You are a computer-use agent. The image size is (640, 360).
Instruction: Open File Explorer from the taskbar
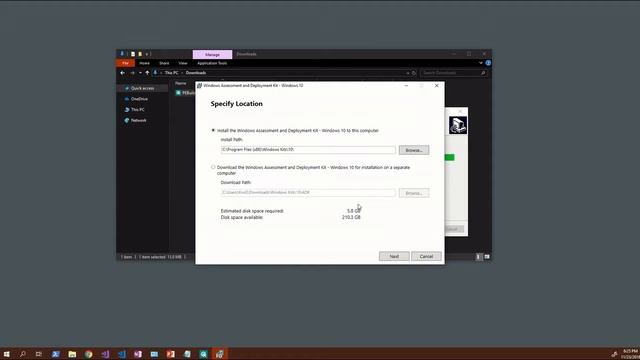[72, 354]
